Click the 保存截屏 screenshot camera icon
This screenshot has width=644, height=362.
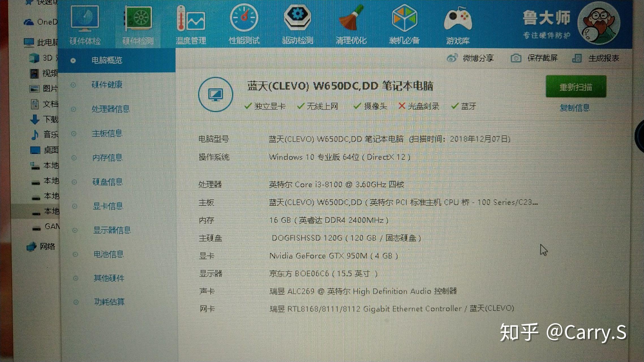point(516,58)
